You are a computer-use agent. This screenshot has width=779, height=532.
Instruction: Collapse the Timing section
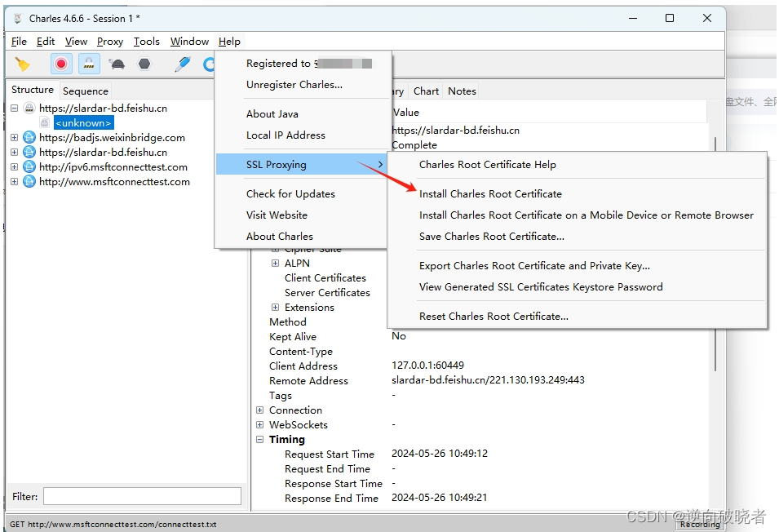point(260,440)
